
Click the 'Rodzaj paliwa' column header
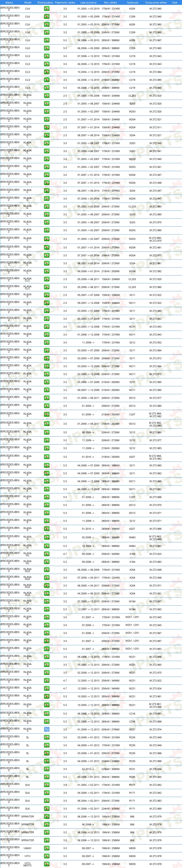click(x=45, y=2)
